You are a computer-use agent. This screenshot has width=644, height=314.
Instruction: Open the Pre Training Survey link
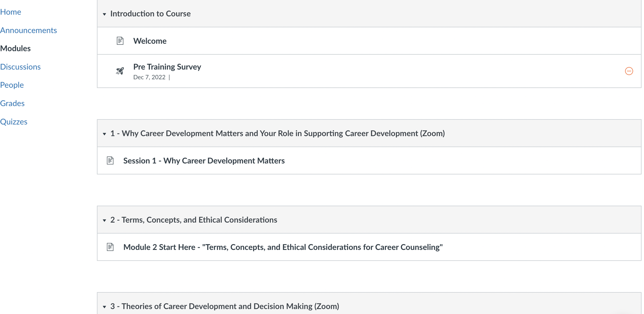click(167, 67)
